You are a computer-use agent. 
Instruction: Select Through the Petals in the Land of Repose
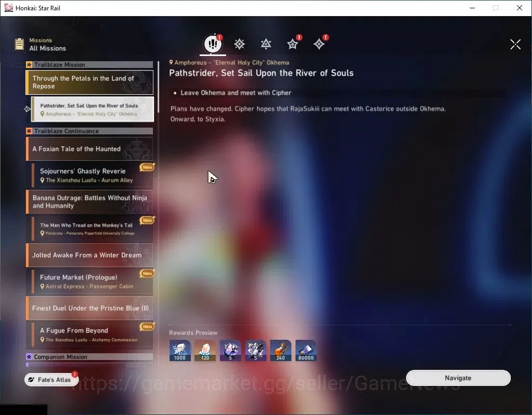tap(90, 82)
